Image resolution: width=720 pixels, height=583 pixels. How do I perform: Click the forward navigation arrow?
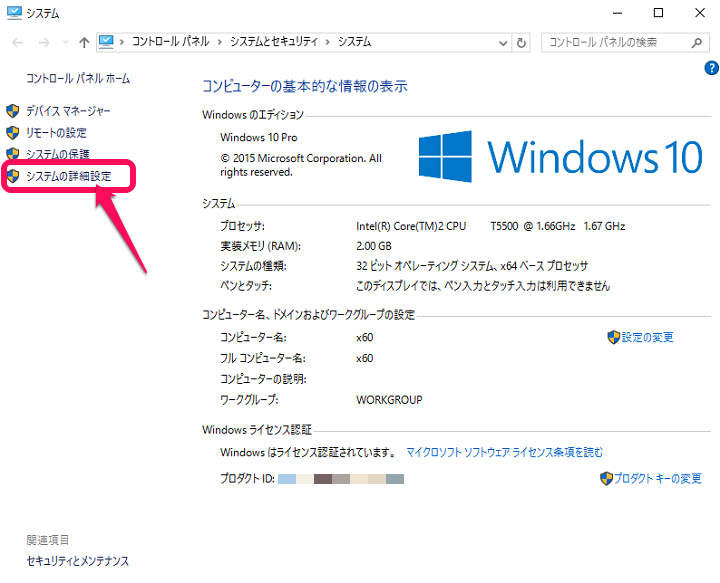(44, 43)
